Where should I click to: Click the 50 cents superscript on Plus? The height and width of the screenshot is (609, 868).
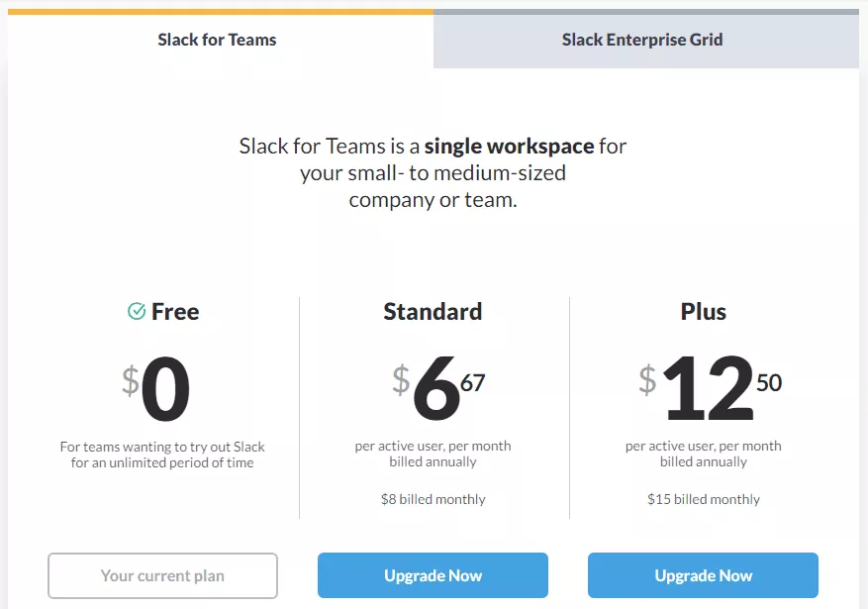click(769, 382)
